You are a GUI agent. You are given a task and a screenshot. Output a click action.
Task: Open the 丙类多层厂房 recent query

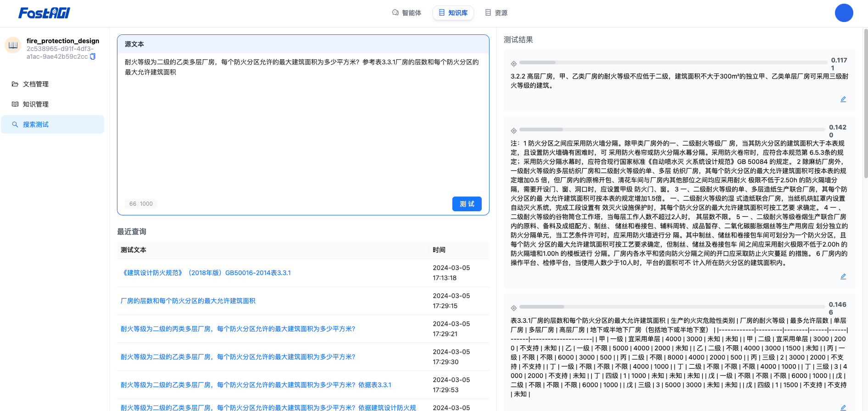pyautogui.click(x=238, y=329)
